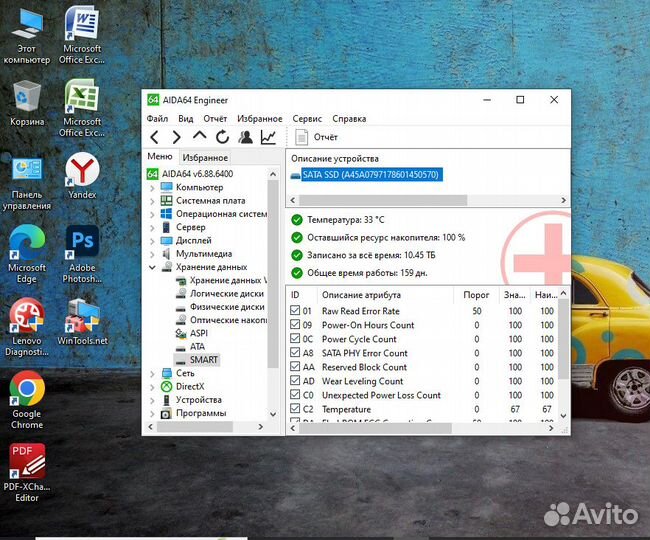Click the Back navigation arrow

[x=154, y=137]
